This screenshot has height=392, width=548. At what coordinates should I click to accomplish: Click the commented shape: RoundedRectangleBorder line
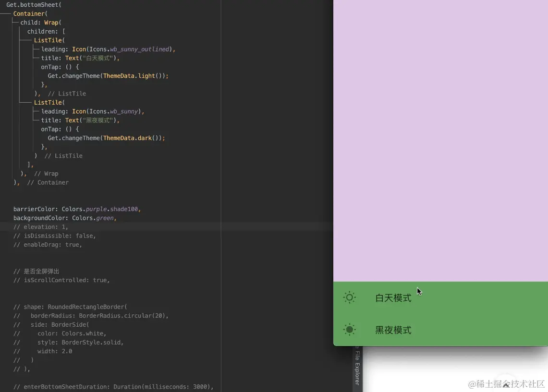70,307
